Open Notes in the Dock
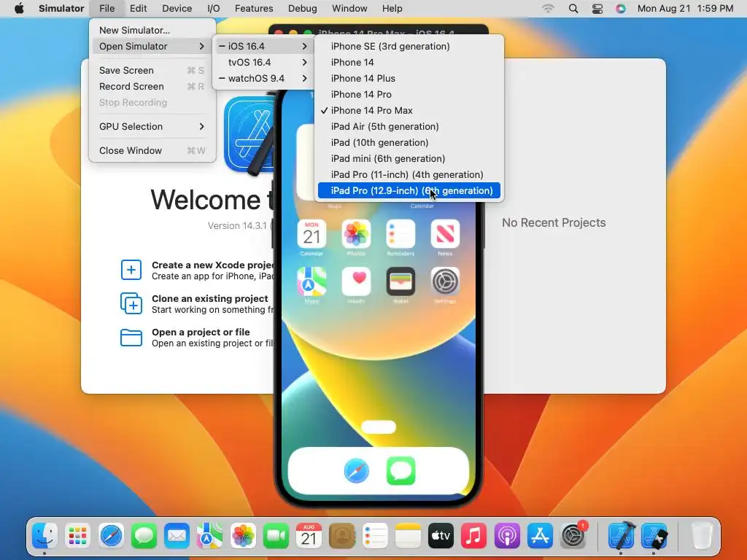The width and height of the screenshot is (747, 560). pos(408,536)
